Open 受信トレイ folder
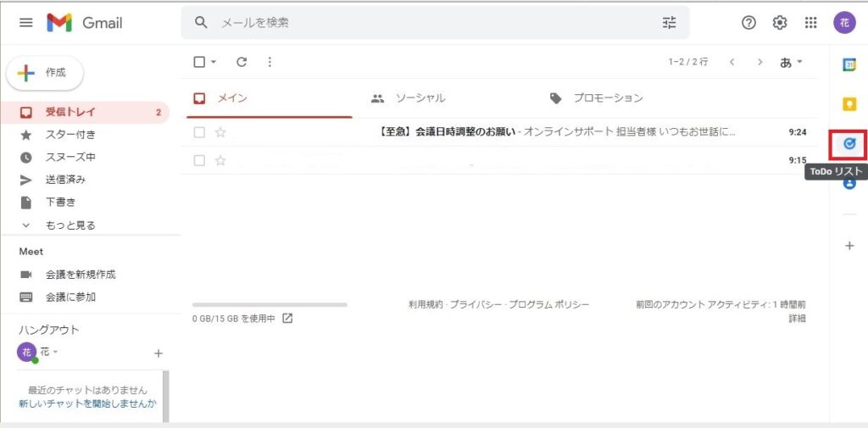The width and height of the screenshot is (868, 428). [x=86, y=113]
